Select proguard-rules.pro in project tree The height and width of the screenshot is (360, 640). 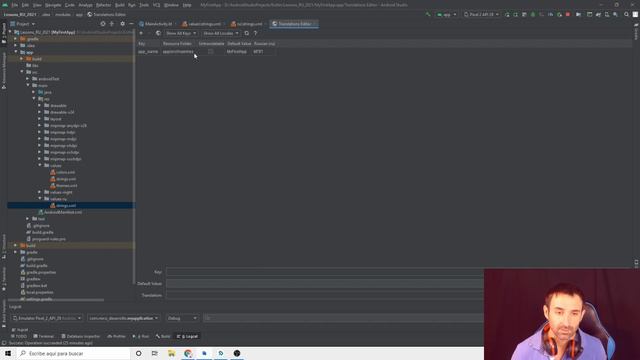[x=49, y=239]
